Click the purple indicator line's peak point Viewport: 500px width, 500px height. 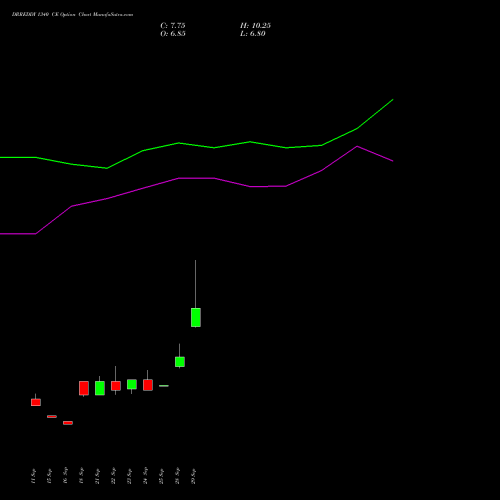coord(357,146)
